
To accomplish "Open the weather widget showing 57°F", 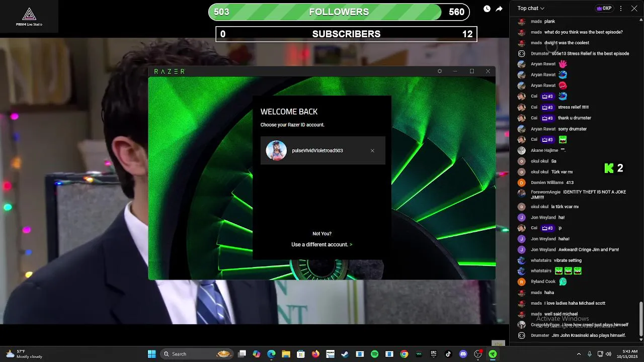I will (x=24, y=354).
